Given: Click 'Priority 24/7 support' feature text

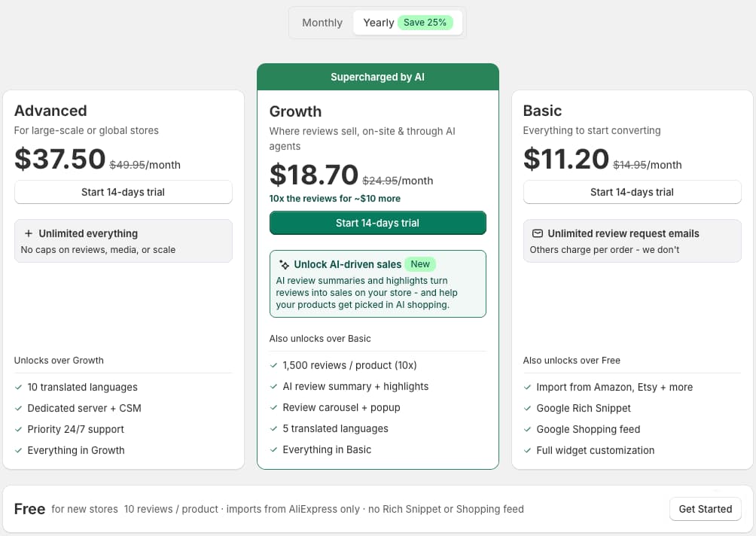Looking at the screenshot, I should point(76,429).
